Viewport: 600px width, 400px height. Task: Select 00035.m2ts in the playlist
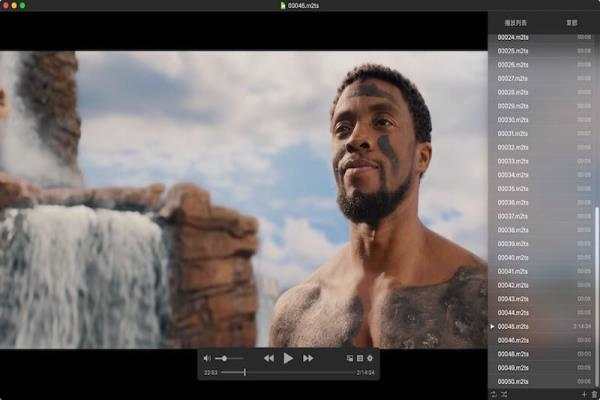(x=541, y=189)
